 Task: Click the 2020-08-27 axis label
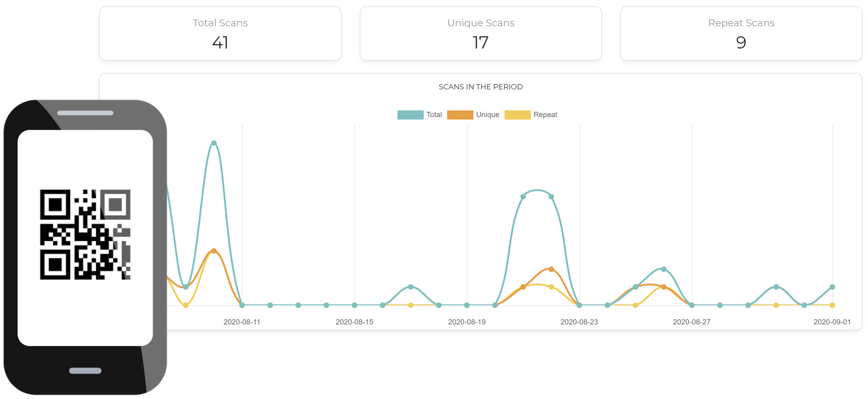(x=692, y=322)
